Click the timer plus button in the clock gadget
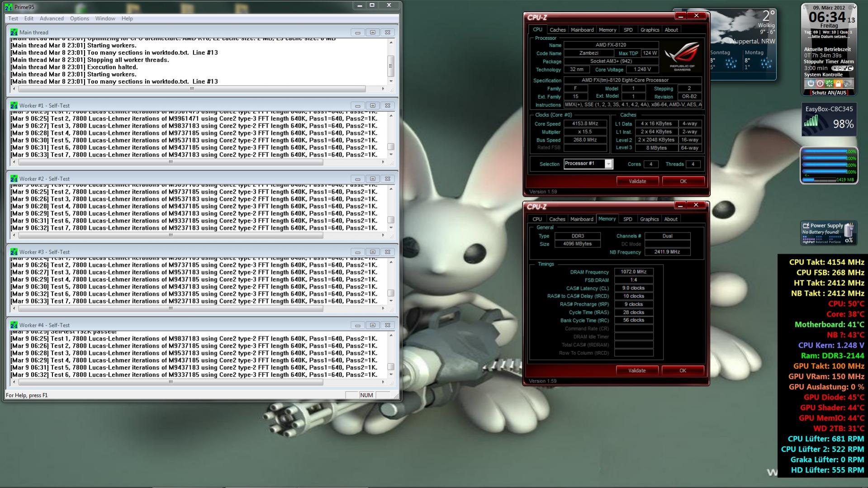 [835, 68]
